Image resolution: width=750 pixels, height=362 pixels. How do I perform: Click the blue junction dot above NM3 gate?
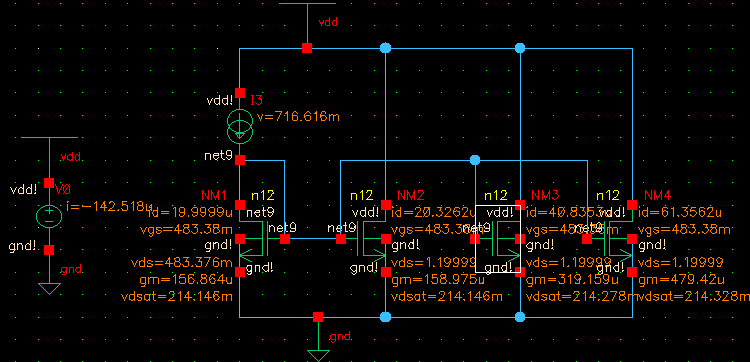pos(475,160)
